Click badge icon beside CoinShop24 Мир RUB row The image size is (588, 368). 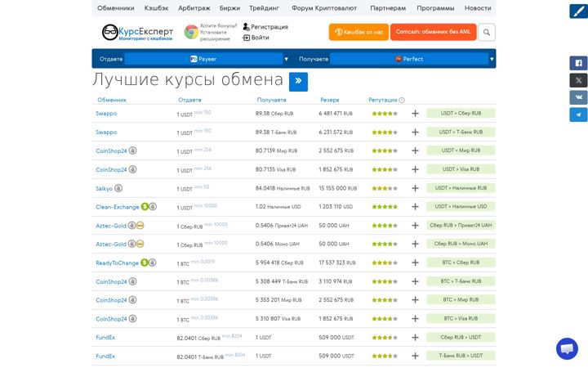click(133, 150)
